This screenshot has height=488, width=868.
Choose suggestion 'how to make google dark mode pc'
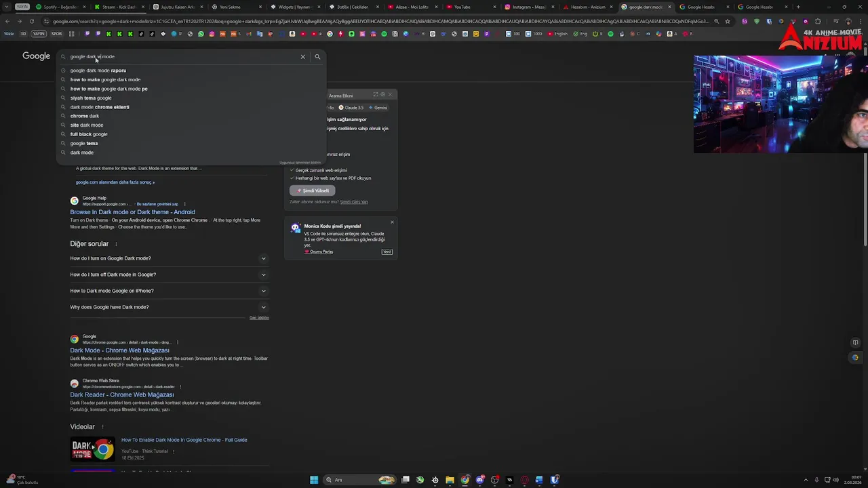tap(108, 89)
